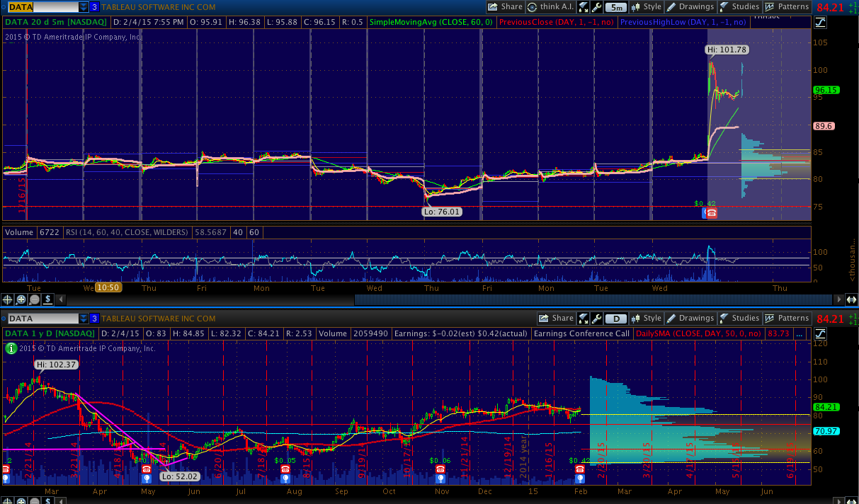Click the crosshair pan tool icon

tap(8, 299)
